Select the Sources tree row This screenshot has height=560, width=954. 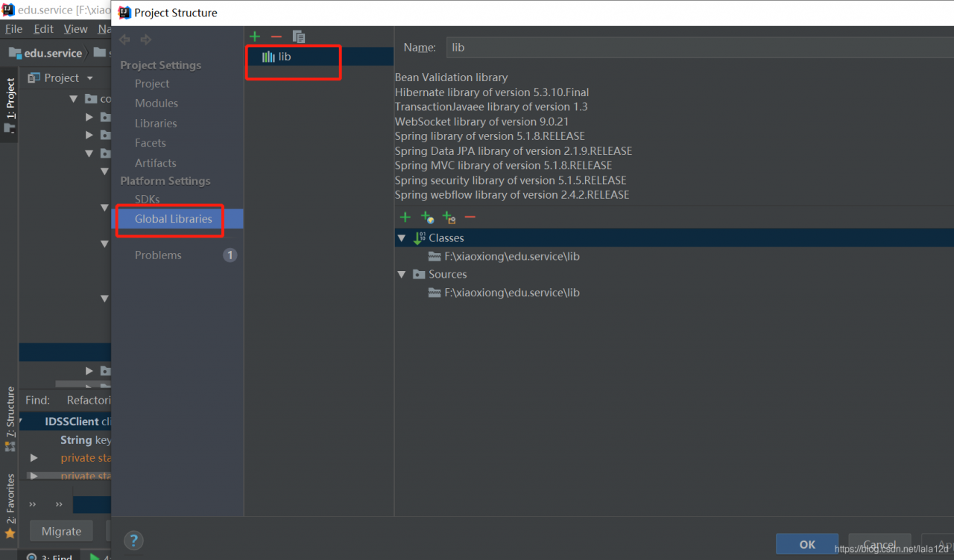click(674, 274)
